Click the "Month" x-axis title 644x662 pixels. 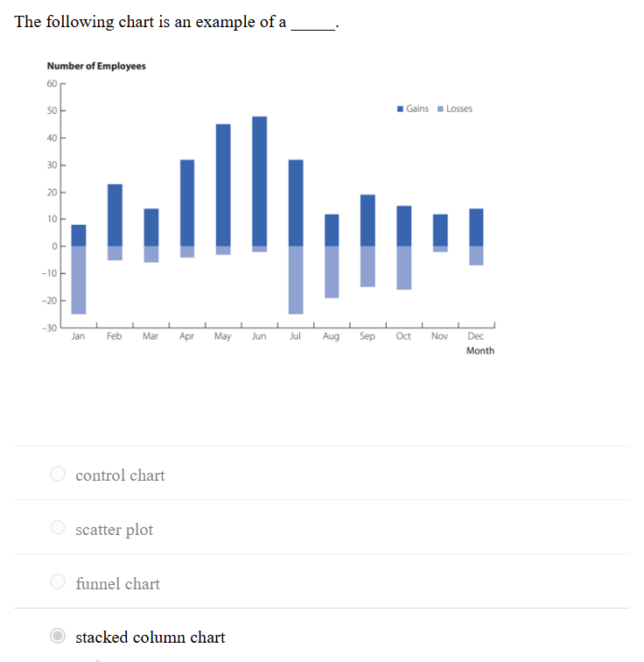tap(480, 351)
